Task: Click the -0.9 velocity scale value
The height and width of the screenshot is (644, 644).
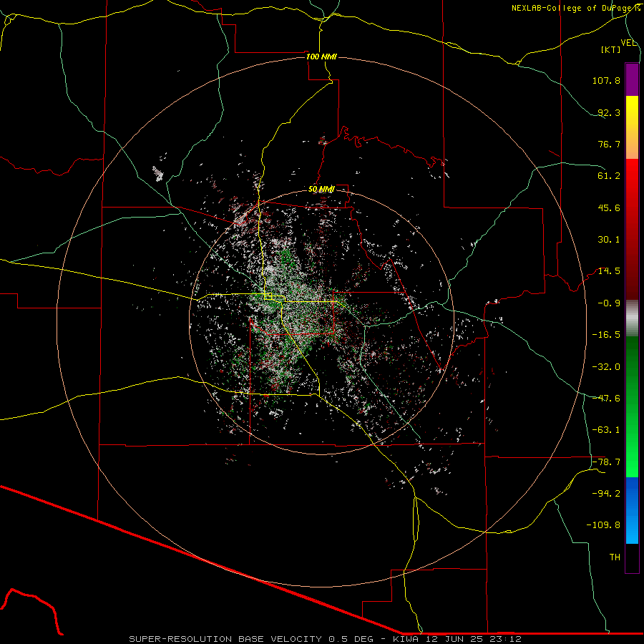Action: 609,303
